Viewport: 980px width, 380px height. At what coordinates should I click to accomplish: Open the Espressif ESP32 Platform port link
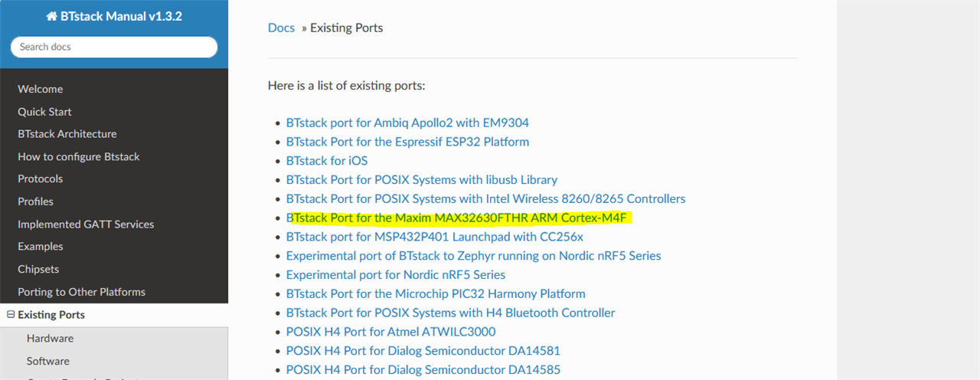coord(407,142)
